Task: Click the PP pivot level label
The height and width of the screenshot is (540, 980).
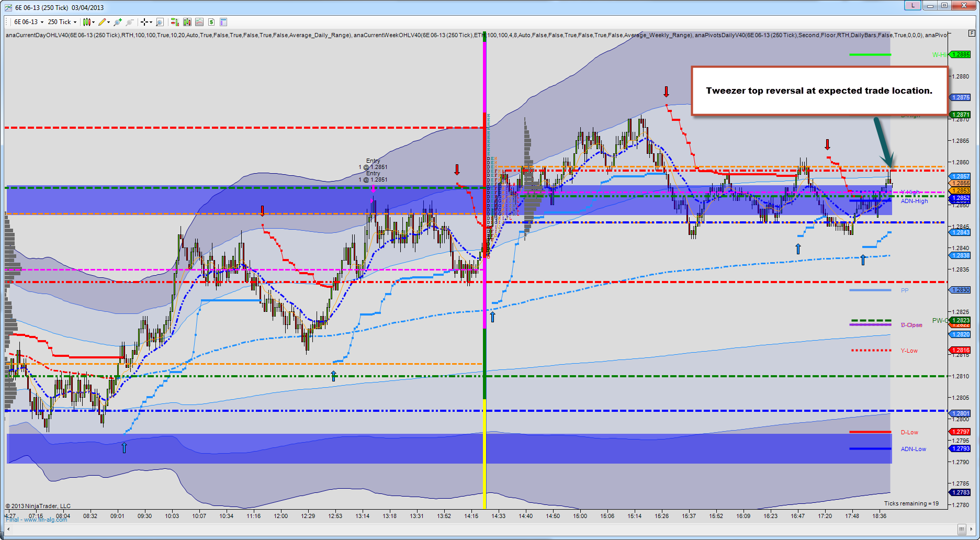Action: point(905,290)
